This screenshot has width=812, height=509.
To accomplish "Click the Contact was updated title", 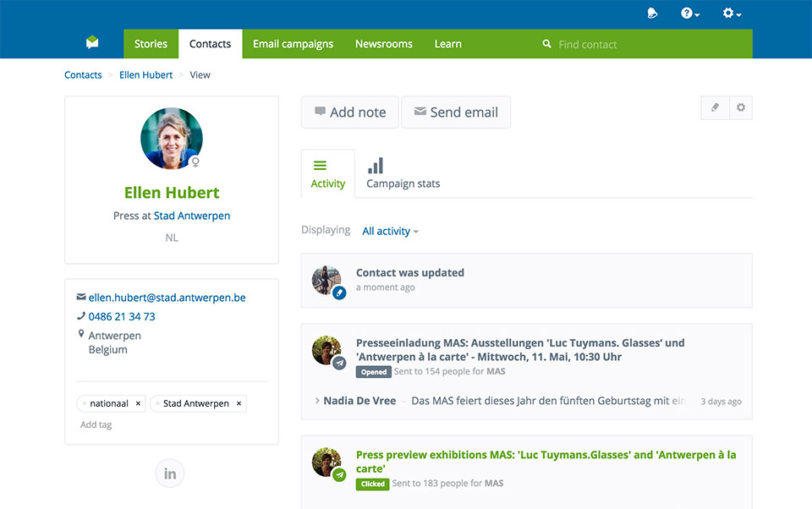I will 410,273.
